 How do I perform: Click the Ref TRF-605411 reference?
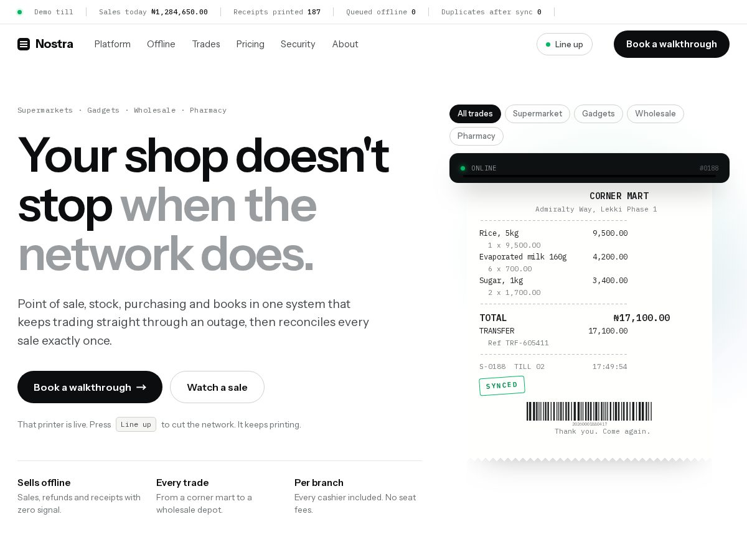[x=519, y=343]
